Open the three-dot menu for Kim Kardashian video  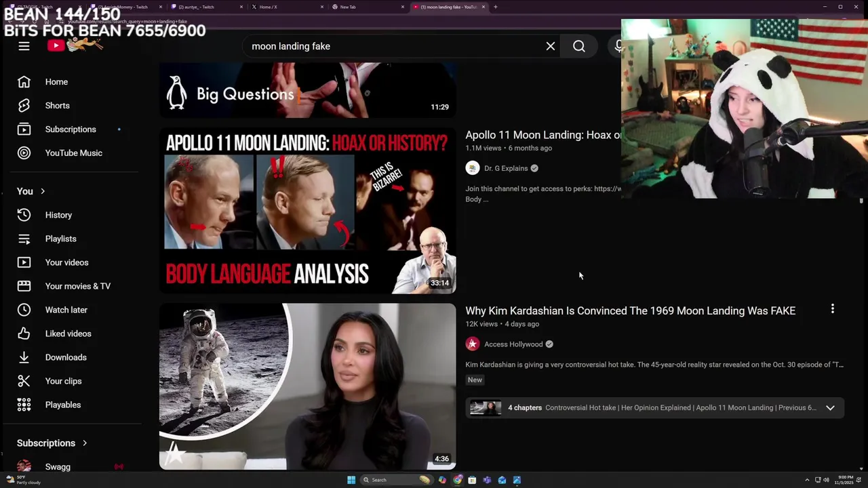point(833,309)
